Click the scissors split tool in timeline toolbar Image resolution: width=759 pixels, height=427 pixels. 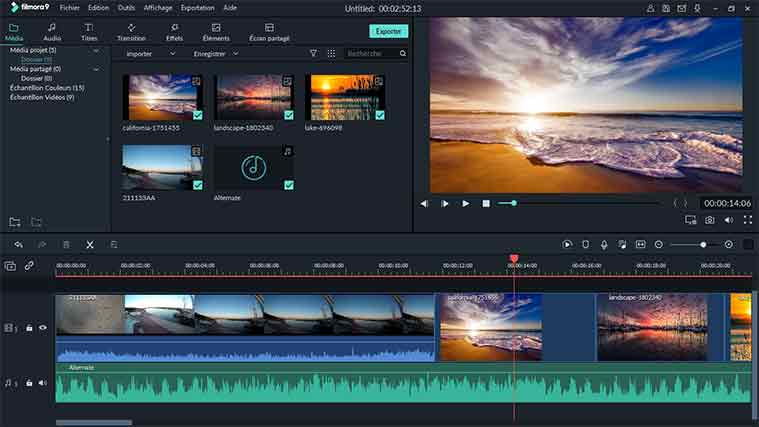(89, 244)
